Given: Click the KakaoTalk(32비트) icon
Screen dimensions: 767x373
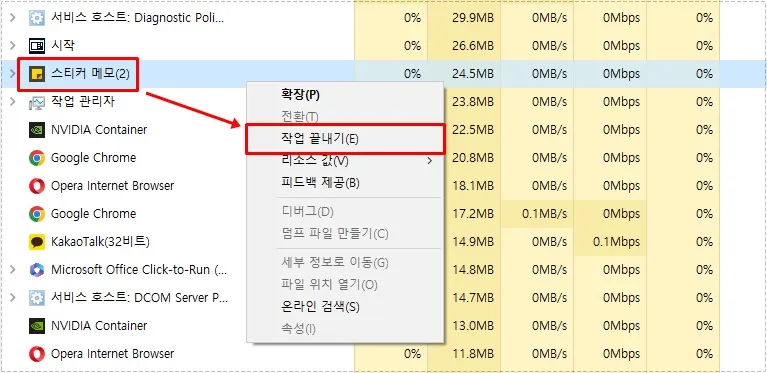Looking at the screenshot, I should pyautogui.click(x=37, y=241).
